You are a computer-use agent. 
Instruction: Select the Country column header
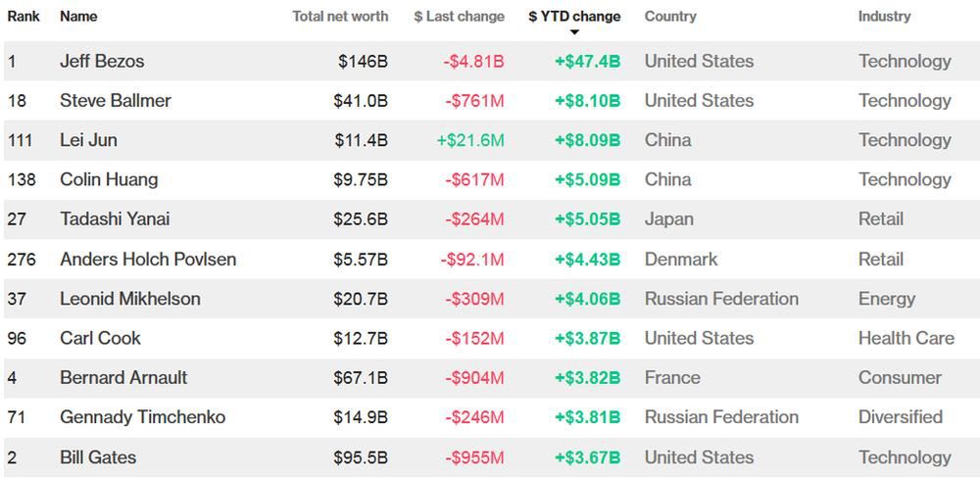coord(670,17)
